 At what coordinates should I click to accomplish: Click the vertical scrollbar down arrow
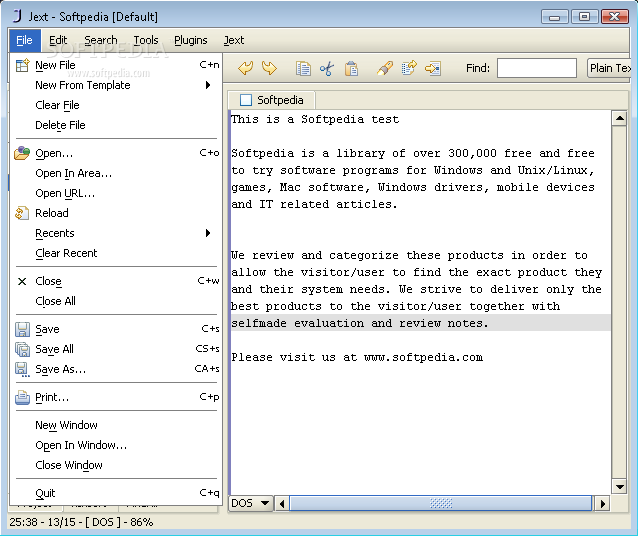point(619,486)
